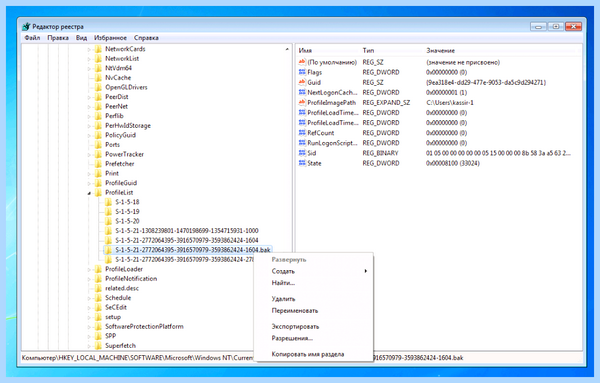Collapse the ProfileList tree node
The image size is (600, 383).
click(x=89, y=193)
